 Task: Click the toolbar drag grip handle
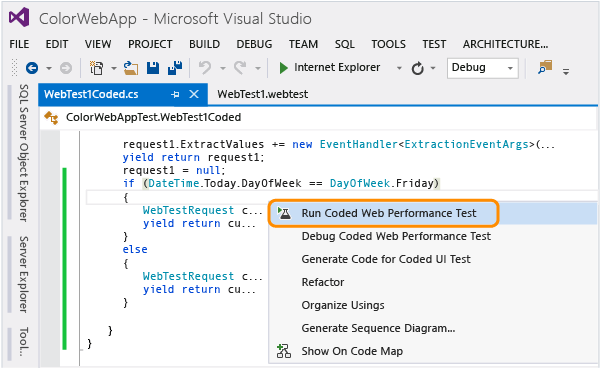(x=15, y=68)
